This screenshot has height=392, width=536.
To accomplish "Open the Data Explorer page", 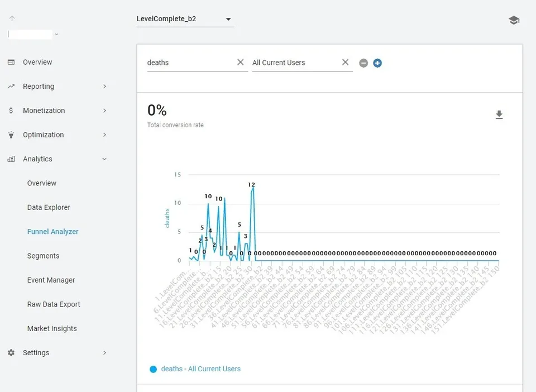I will (x=49, y=208).
